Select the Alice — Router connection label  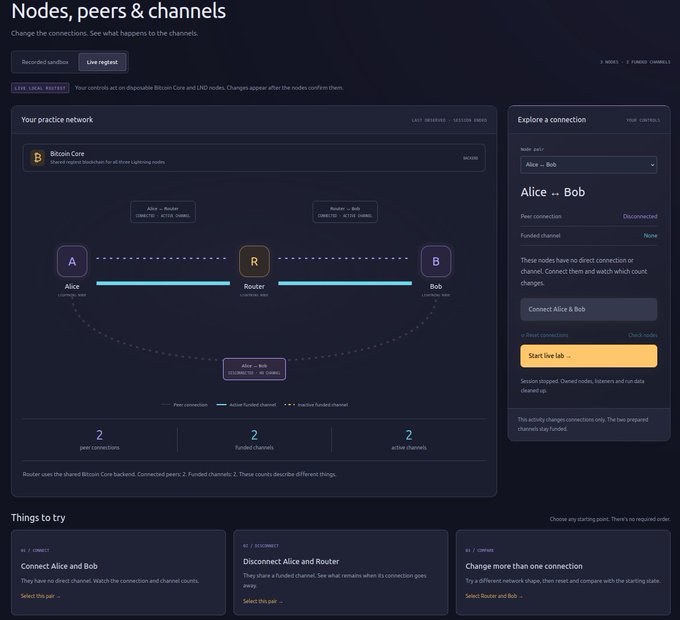(x=163, y=212)
